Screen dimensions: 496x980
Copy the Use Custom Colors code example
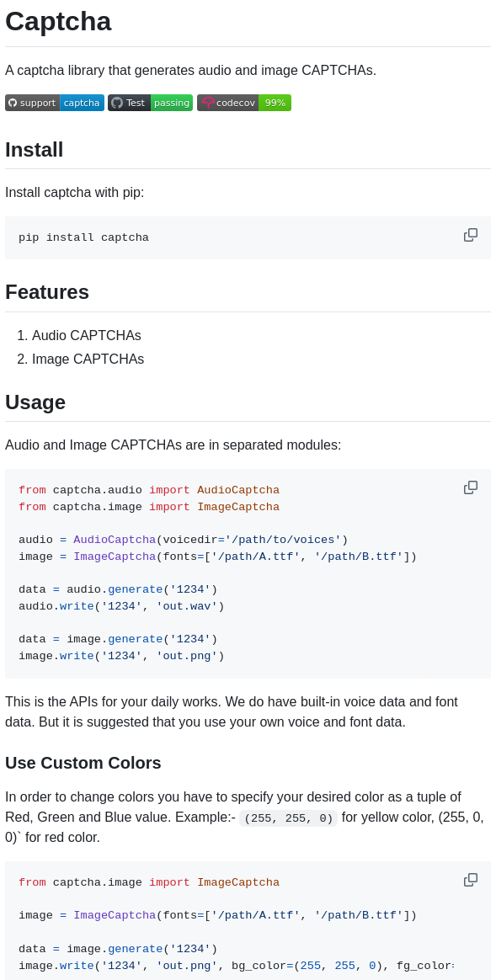click(471, 879)
